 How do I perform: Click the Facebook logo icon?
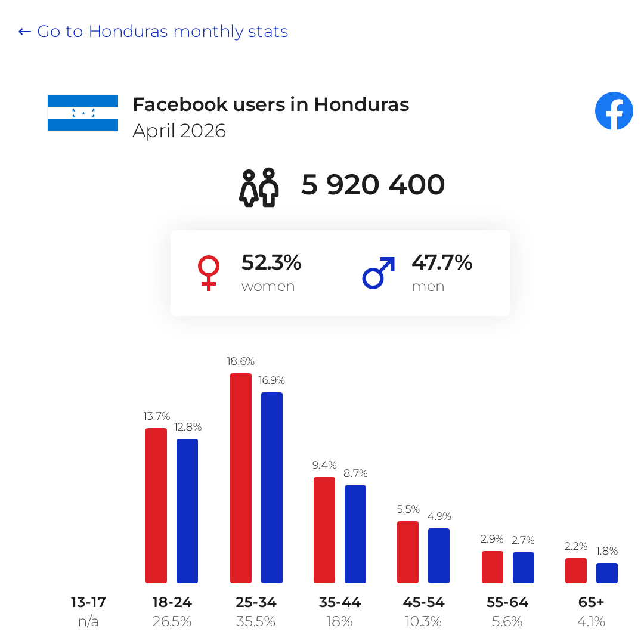pos(614,111)
